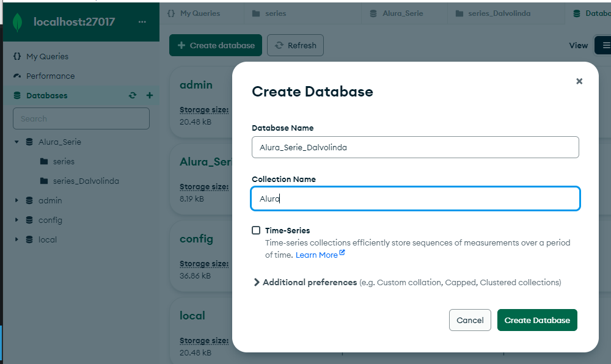Open the localhost:27017 ellipsis options
The width and height of the screenshot is (611, 364).
pyautogui.click(x=142, y=21)
